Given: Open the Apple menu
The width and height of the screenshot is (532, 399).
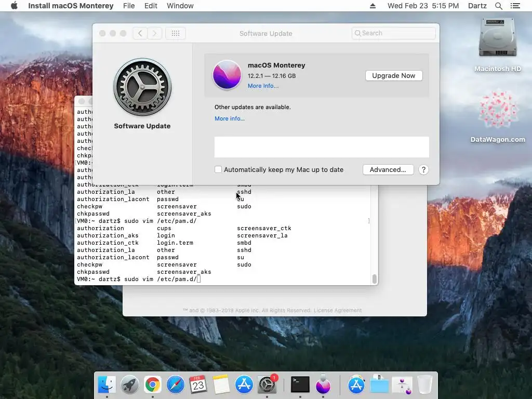Looking at the screenshot, I should (x=14, y=6).
